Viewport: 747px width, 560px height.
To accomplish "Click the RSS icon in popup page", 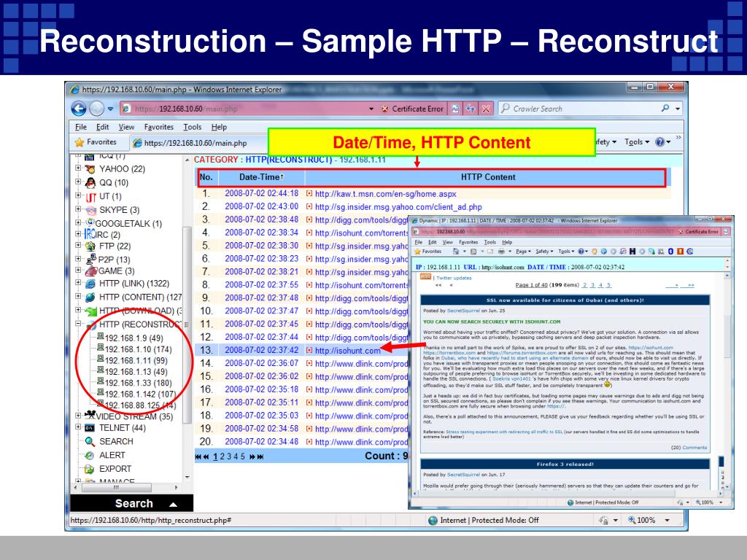I will click(425, 276).
